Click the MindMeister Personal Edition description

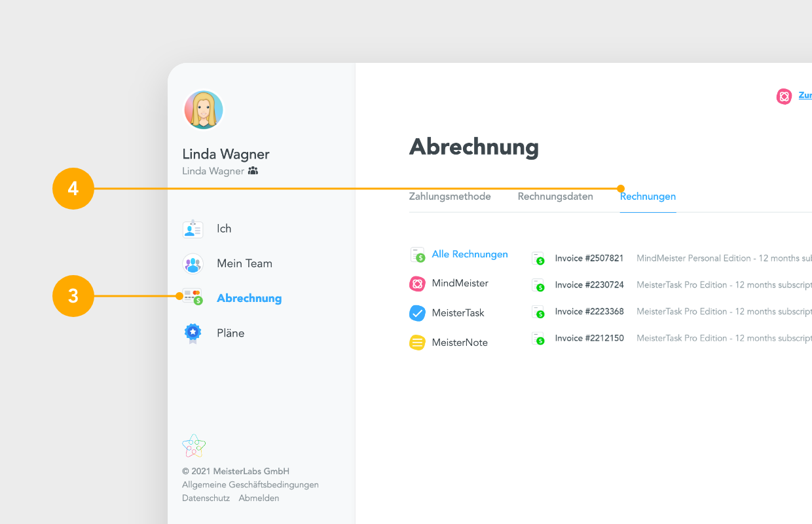724,258
